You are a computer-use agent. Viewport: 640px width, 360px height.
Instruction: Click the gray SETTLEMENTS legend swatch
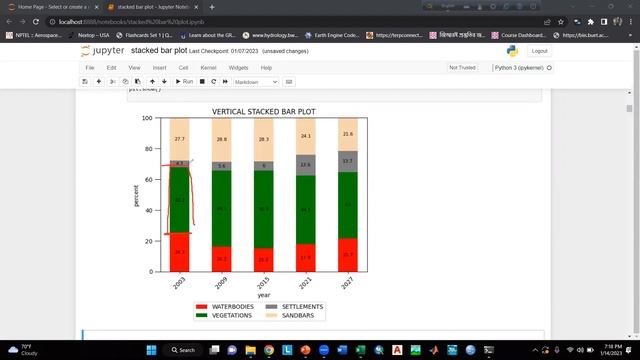click(271, 307)
